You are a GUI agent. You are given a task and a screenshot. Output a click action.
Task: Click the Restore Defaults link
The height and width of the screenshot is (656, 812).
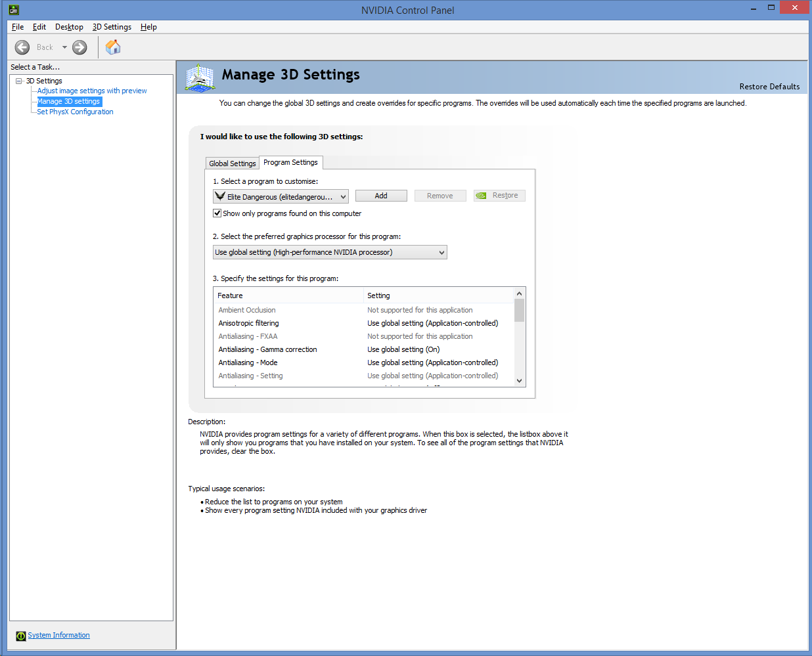point(769,87)
